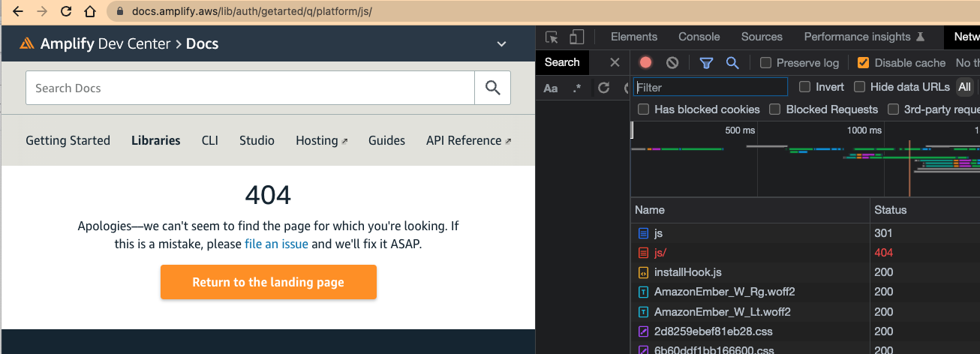Toggle regular expression search option
The width and height of the screenshot is (980, 354).
point(577,88)
